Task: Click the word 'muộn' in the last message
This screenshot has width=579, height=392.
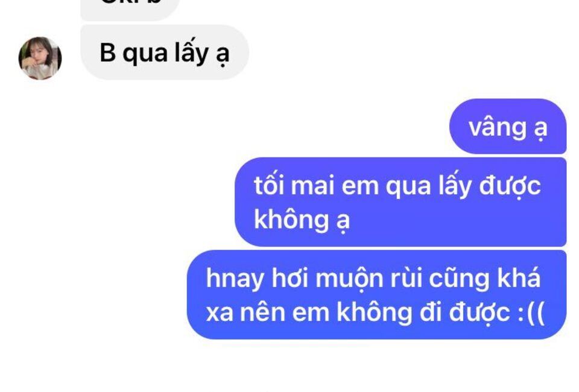Action: [349, 279]
